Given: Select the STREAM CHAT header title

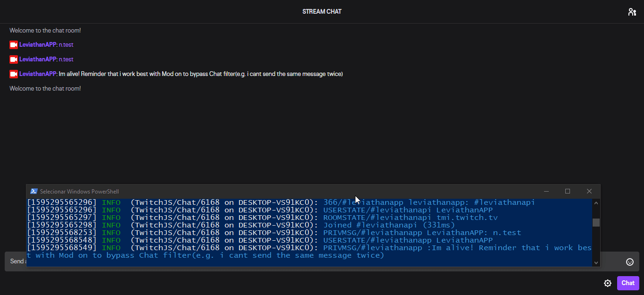Looking at the screenshot, I should tap(322, 11).
